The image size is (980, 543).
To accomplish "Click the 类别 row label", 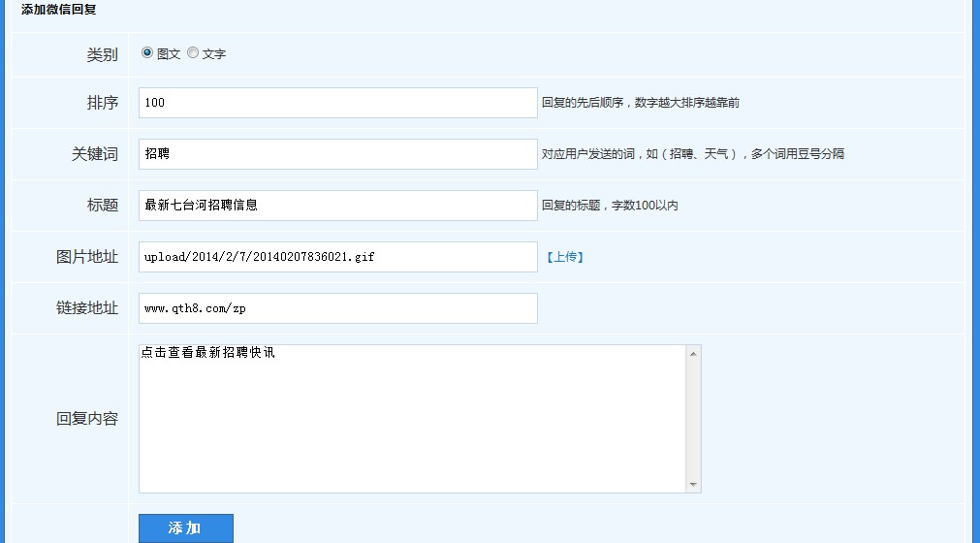I will click(x=102, y=55).
